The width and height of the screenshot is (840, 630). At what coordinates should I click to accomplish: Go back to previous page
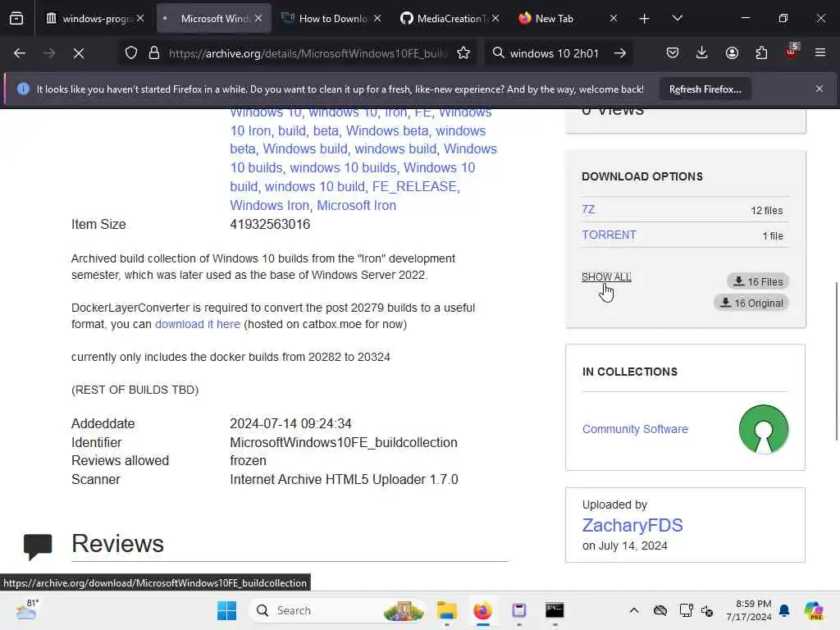click(x=20, y=53)
